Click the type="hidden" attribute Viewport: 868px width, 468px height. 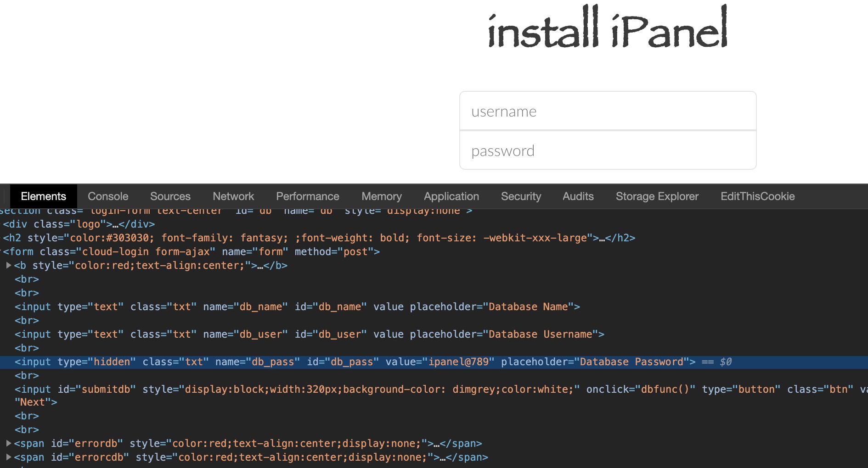97,362
